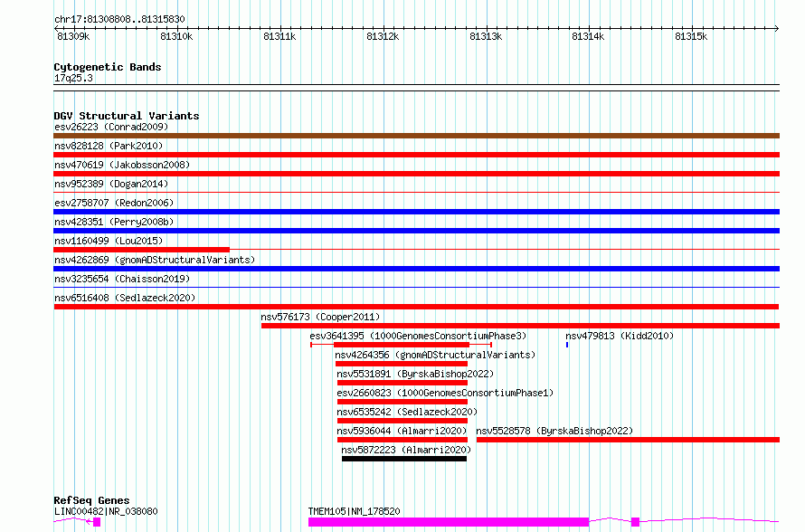The height and width of the screenshot is (532, 805).
Task: Click the Cytogenetic Bands track title
Action: 108,67
